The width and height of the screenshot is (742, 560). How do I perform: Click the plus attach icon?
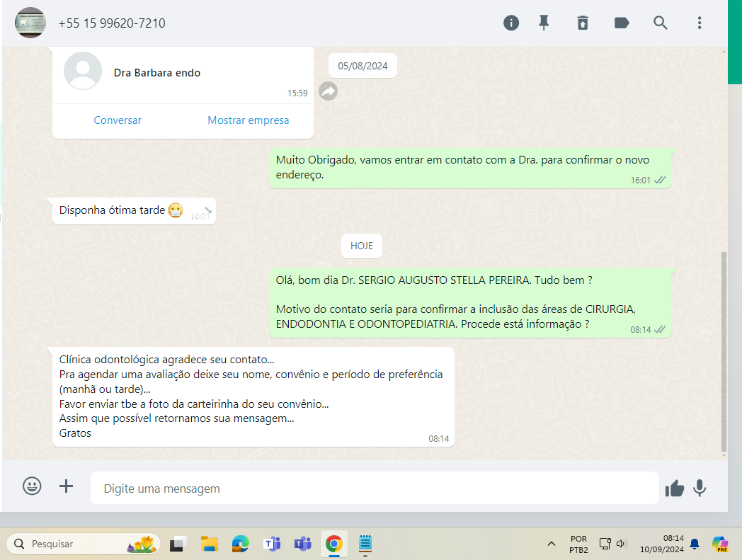67,486
